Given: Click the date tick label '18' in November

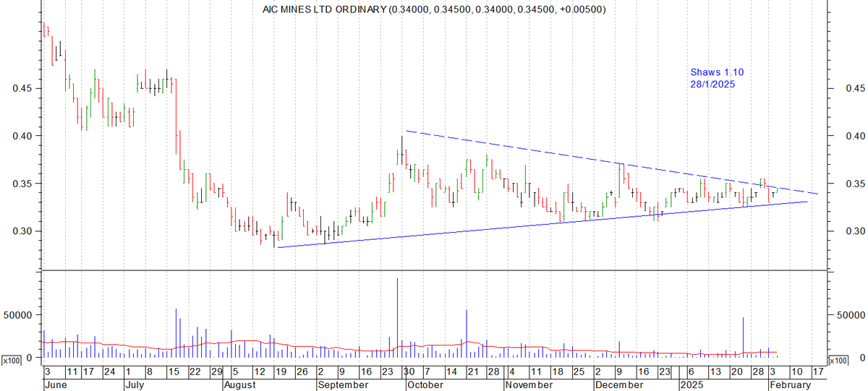Looking at the screenshot, I should pyautogui.click(x=557, y=372).
